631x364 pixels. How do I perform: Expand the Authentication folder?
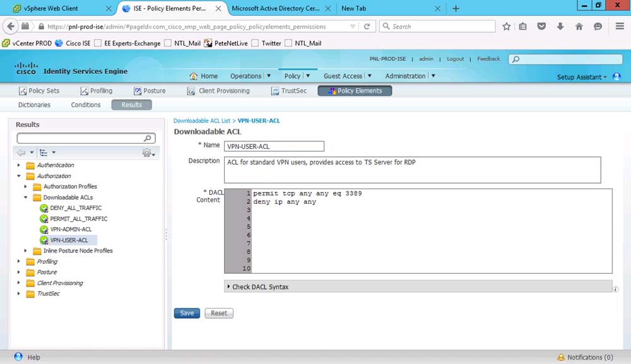(18, 165)
